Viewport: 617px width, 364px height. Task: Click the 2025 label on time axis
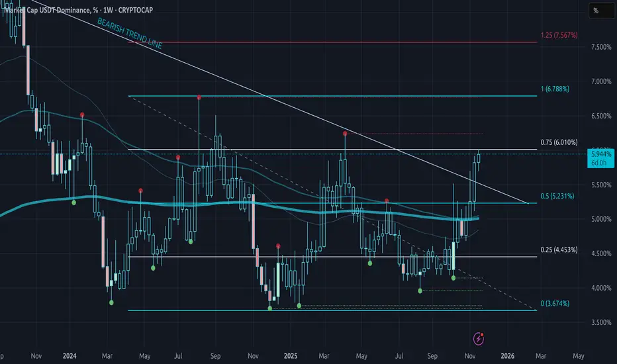coord(291,356)
